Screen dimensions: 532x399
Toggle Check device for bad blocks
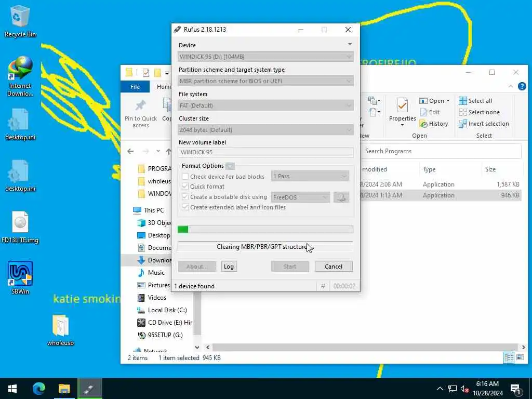[185, 177]
